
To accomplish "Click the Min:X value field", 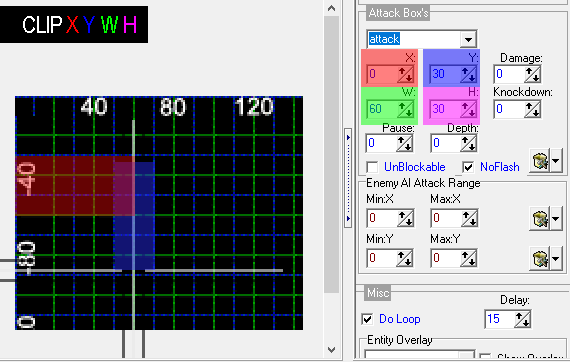I will coord(382,218).
